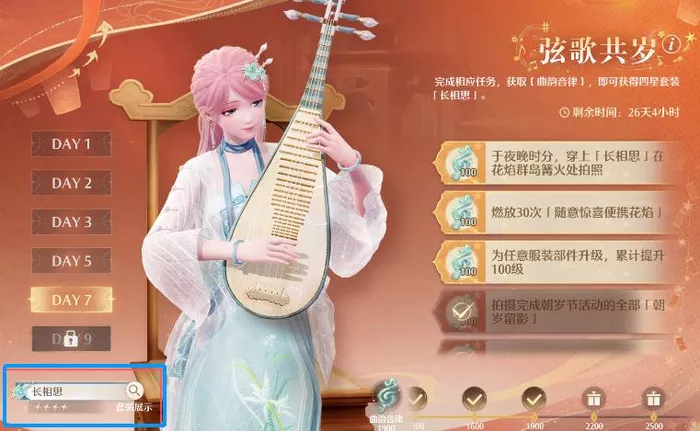Viewport: 700px width, 431px height.
Task: Click the 长相思 outfit name field
Action: click(x=76, y=391)
